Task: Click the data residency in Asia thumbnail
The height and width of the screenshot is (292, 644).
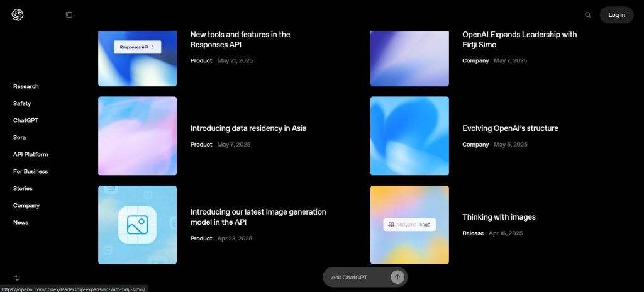Action: click(137, 136)
